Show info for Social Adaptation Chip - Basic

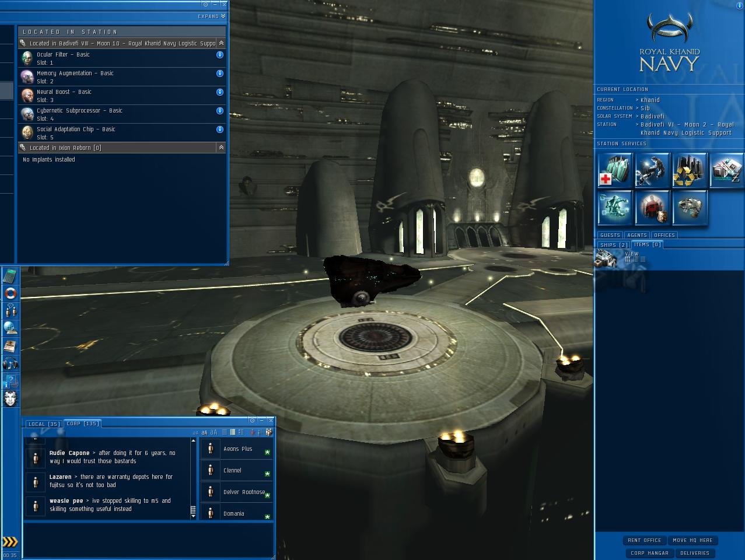tap(220, 129)
